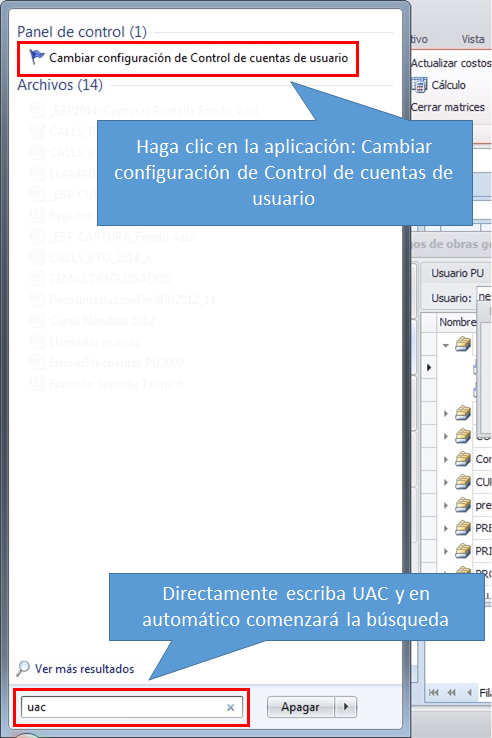
Task: Click the folder icon of the PRI row
Action: pos(463,551)
